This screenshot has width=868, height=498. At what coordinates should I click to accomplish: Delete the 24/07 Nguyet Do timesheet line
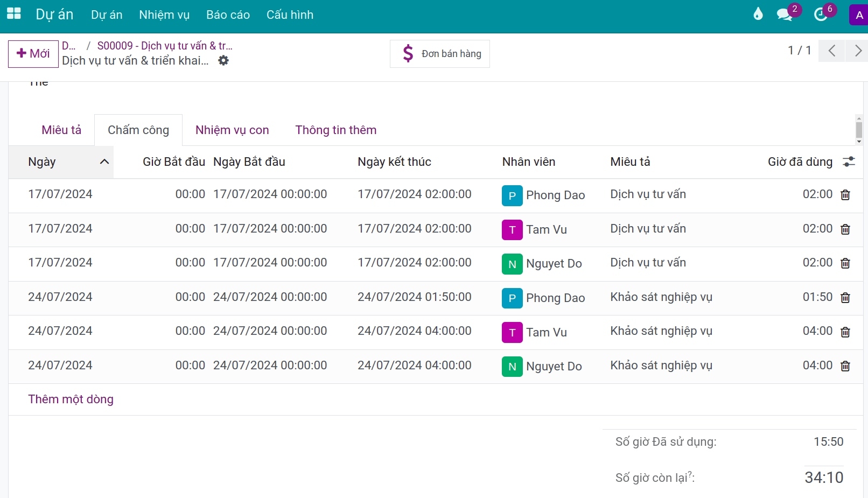tap(845, 366)
